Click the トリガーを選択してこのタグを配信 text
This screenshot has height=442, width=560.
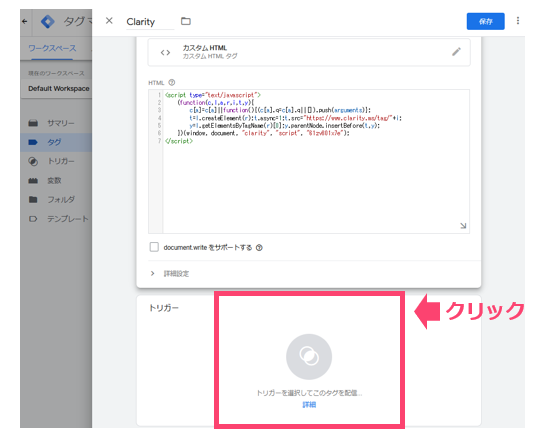click(309, 393)
